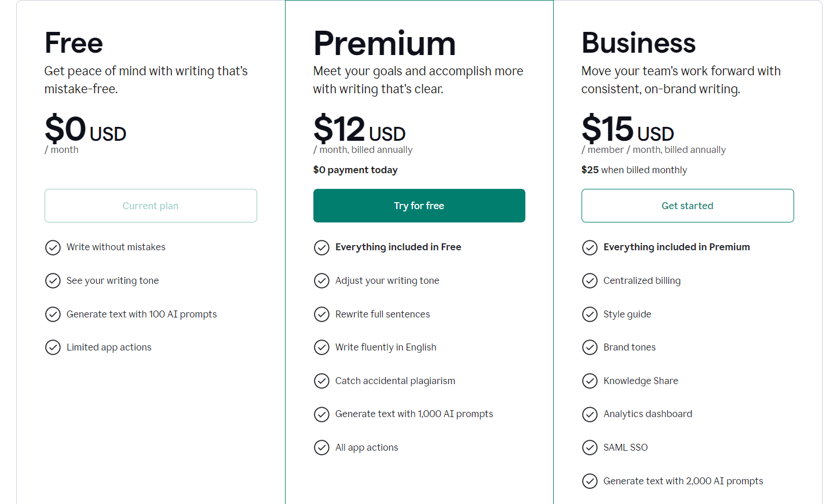The image size is (837, 504).
Task: Click the Try for free button
Action: point(419,206)
